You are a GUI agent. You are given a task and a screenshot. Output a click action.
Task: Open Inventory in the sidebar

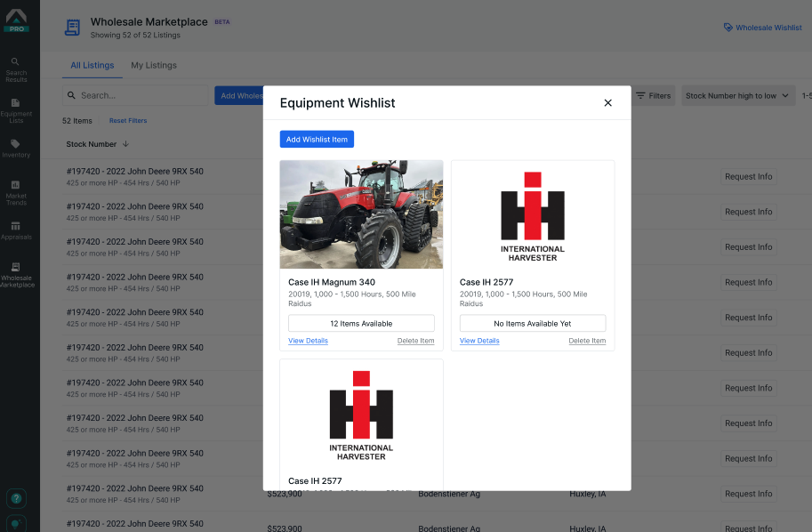(x=16, y=149)
